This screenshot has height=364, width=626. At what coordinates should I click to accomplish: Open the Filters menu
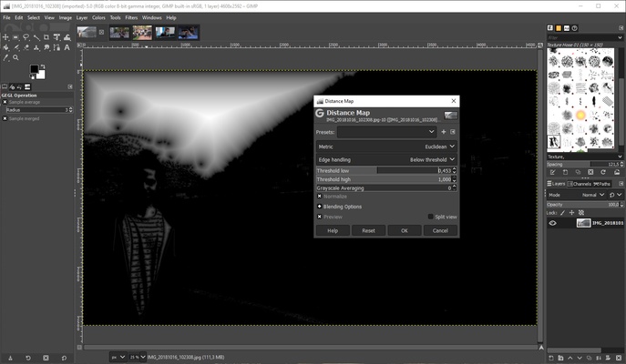coord(131,17)
